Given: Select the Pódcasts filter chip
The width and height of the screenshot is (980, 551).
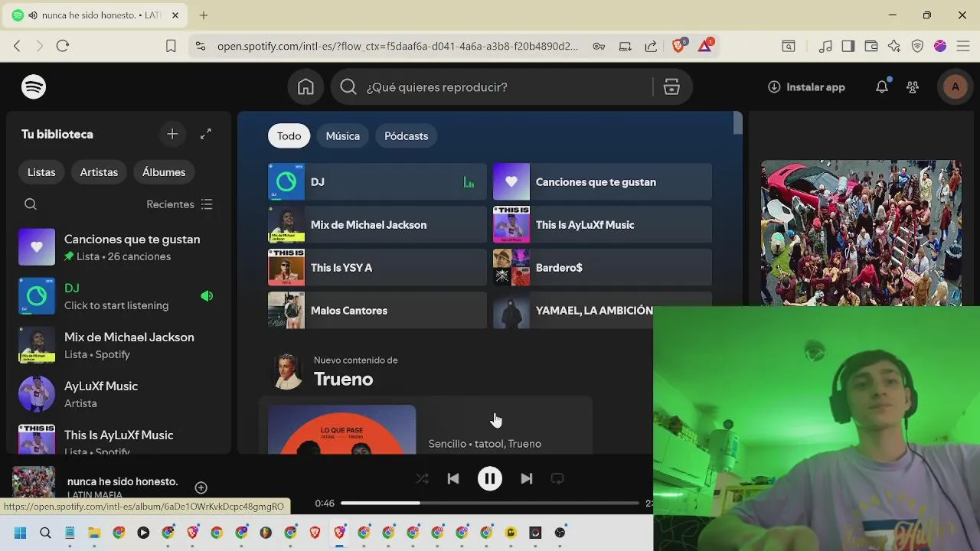Looking at the screenshot, I should 406,136.
